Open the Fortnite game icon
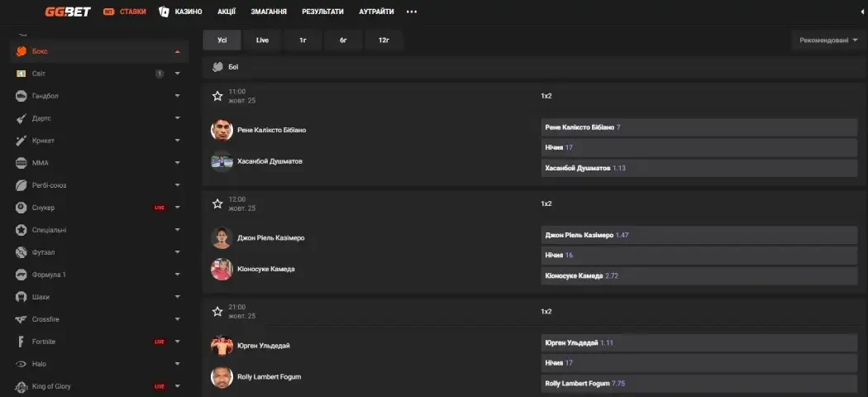This screenshot has width=868, height=397. (x=21, y=342)
